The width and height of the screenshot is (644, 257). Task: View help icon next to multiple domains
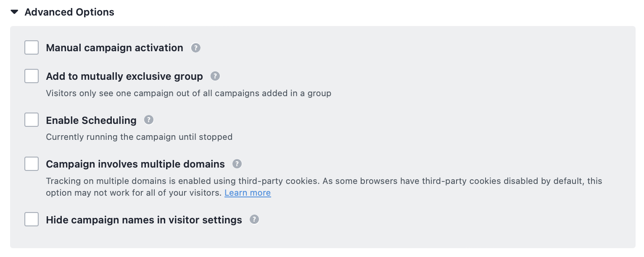pyautogui.click(x=237, y=164)
